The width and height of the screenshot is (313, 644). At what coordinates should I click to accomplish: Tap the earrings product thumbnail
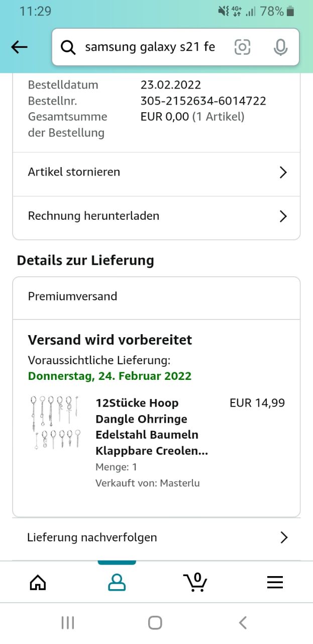55,423
